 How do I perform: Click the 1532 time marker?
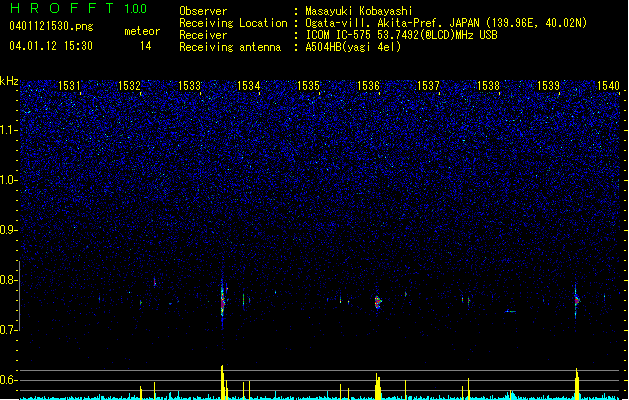(130, 86)
